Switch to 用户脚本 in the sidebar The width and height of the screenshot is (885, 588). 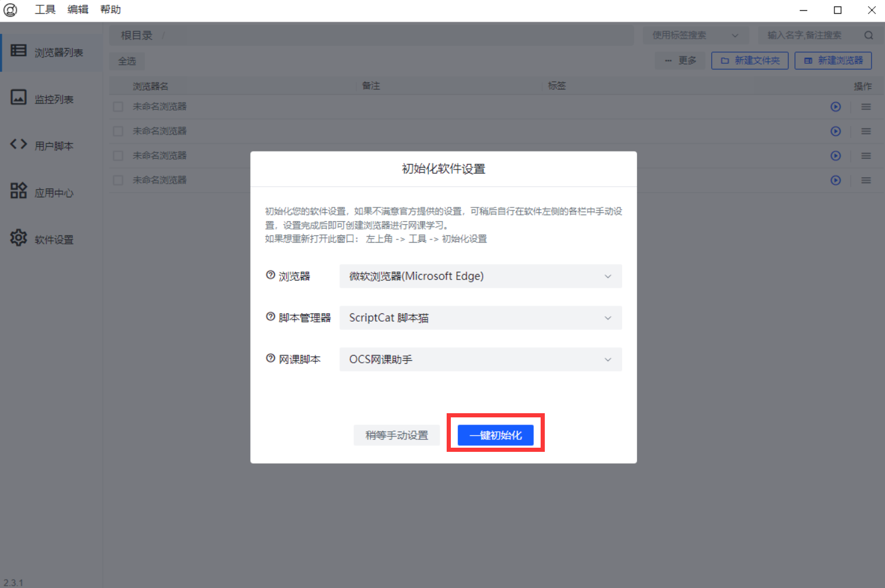coord(52,146)
